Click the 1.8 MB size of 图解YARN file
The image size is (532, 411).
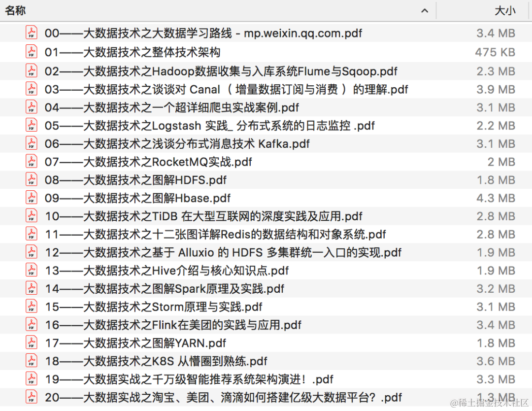(x=496, y=343)
